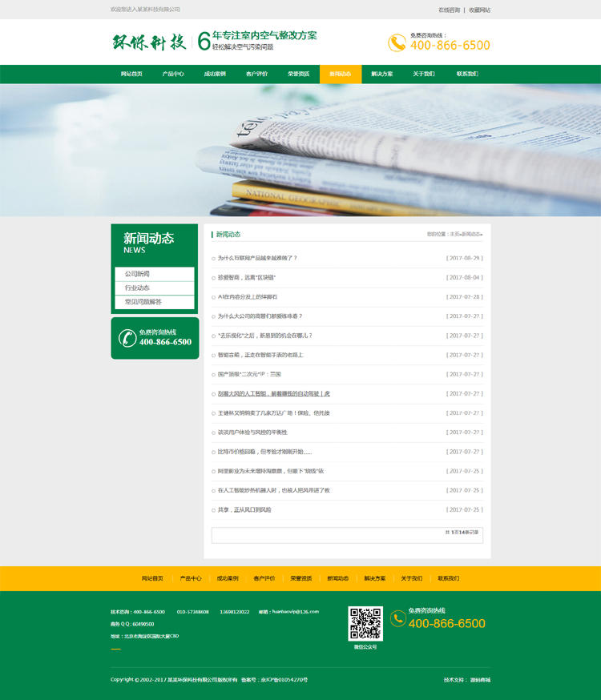Open 解决方案 in the top navigation

click(382, 74)
